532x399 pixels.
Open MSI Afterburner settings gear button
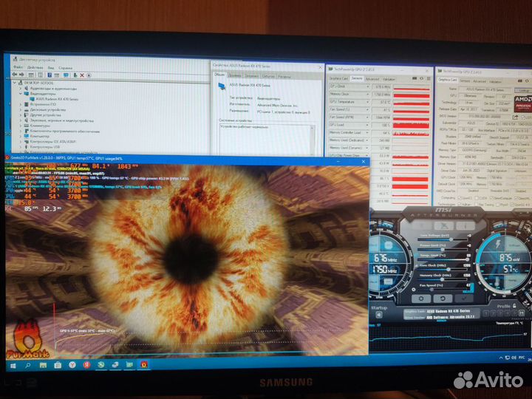pos(421,299)
